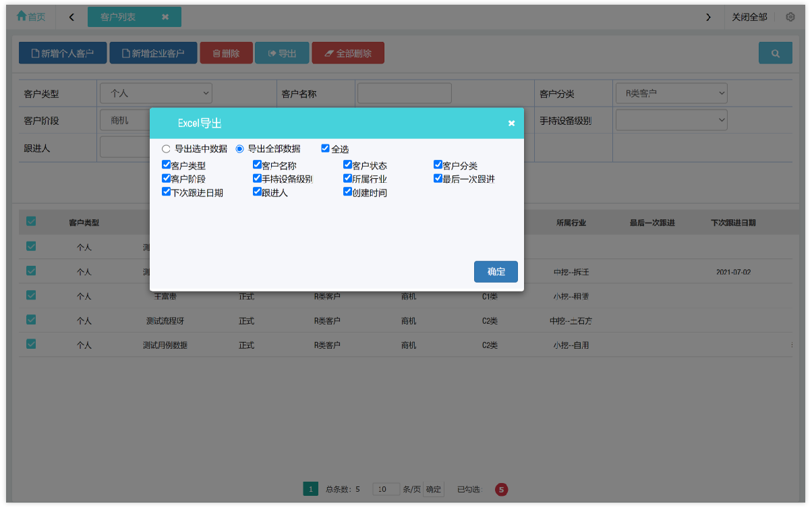Open the 客户分类 dropdown showing R类客户
This screenshot has height=510, width=812.
point(671,92)
